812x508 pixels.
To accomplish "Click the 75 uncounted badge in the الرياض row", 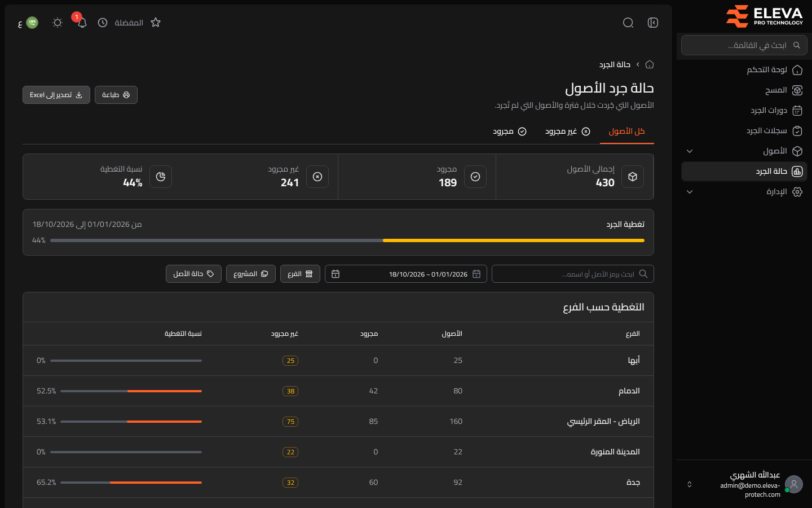I will point(290,422).
